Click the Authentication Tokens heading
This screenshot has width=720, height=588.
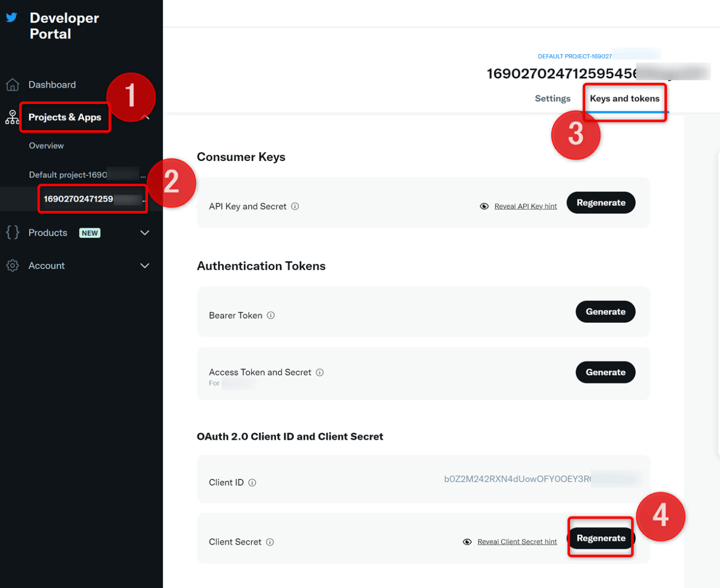(261, 266)
